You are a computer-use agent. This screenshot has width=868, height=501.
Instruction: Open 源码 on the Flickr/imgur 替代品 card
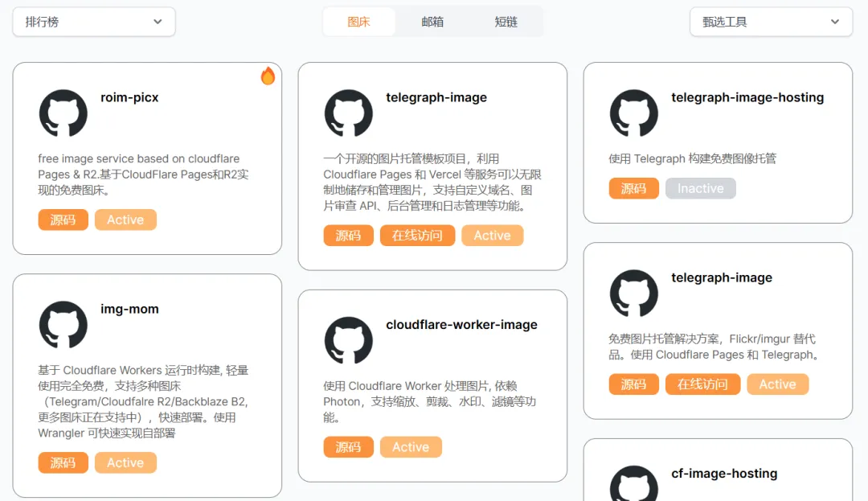pyautogui.click(x=634, y=384)
